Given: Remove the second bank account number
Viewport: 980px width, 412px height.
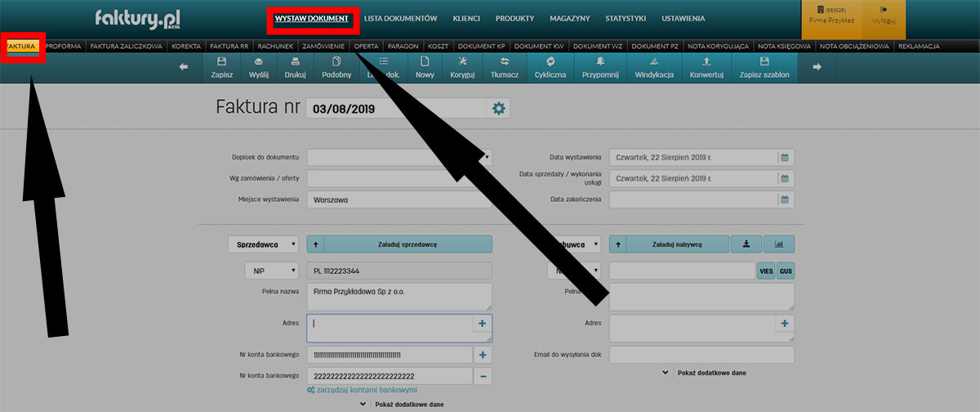Looking at the screenshot, I should point(483,376).
